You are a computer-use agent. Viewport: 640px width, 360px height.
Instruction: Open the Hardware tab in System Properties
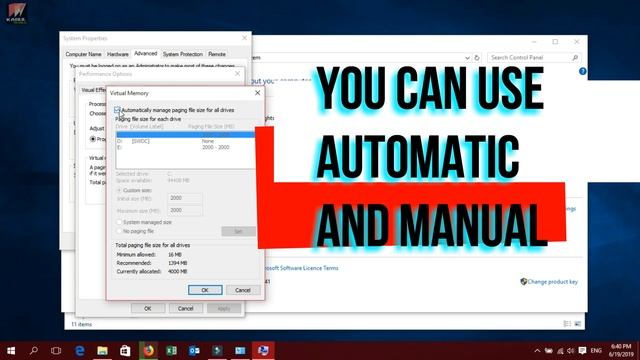tap(118, 54)
